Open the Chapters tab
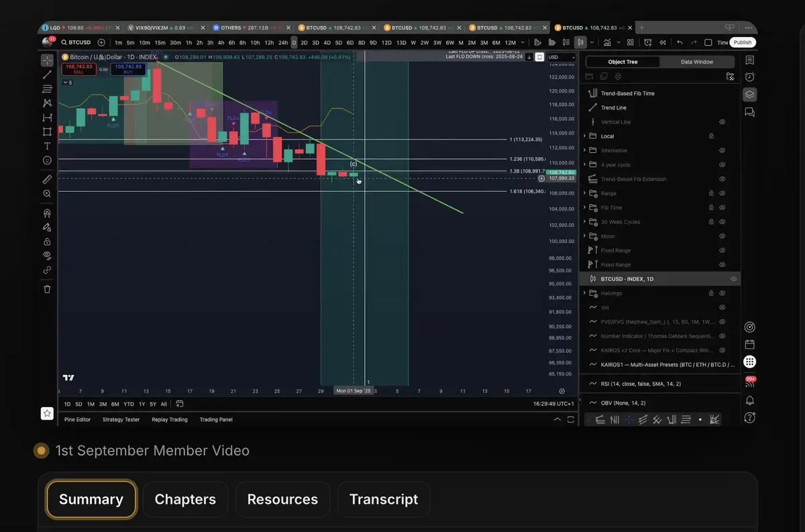The width and height of the screenshot is (805, 532). [185, 499]
